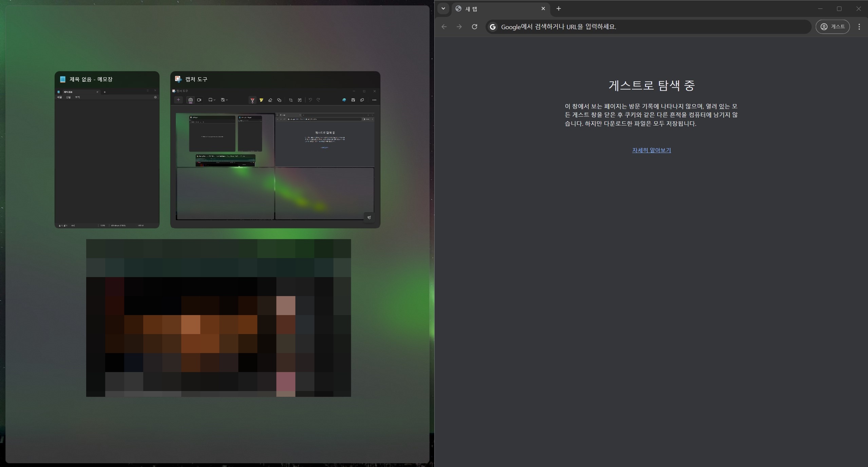Click the Chrome forward arrow
This screenshot has width=868, height=467.
click(x=459, y=27)
